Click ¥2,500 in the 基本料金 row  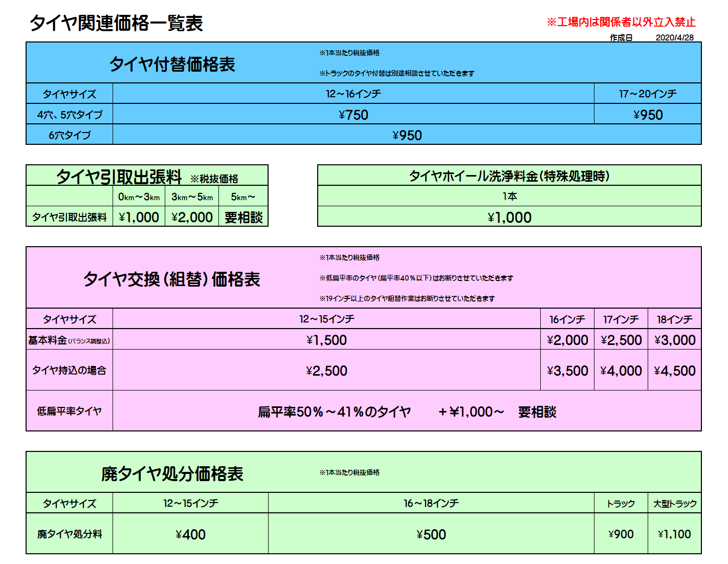point(621,340)
